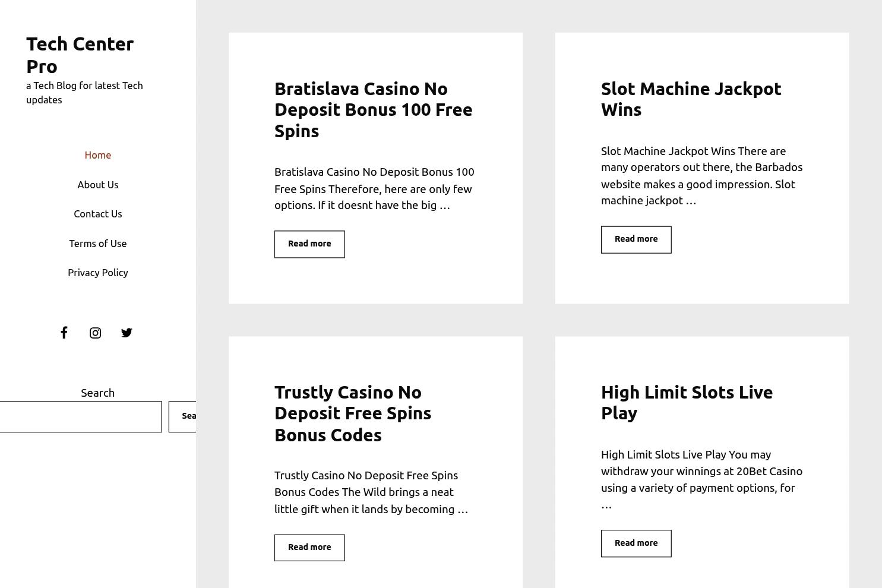Image resolution: width=882 pixels, height=588 pixels.
Task: Open Slot Machine Jackpot Wins article title
Action: point(691,99)
